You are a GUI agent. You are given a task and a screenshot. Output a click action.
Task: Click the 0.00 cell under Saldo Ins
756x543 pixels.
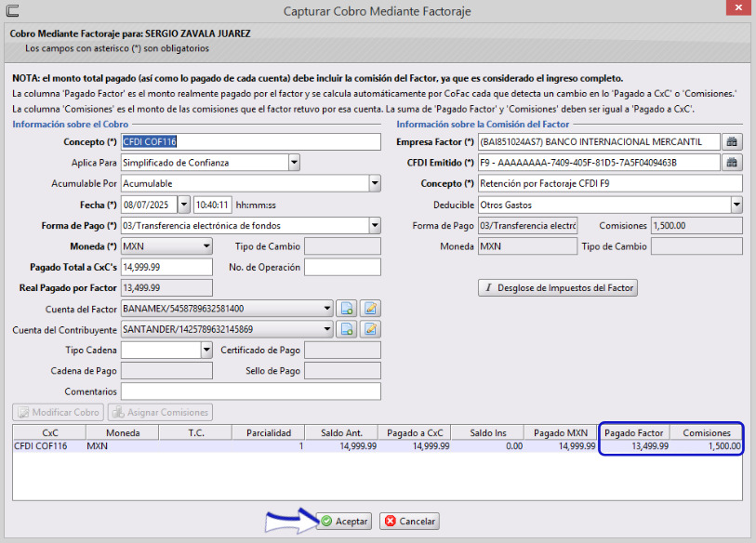click(487, 446)
